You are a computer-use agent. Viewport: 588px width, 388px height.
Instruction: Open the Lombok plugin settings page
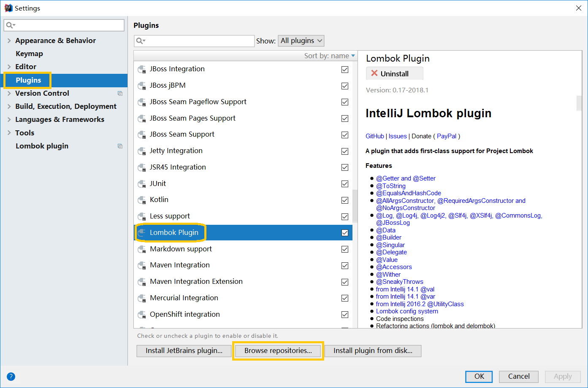tap(42, 146)
